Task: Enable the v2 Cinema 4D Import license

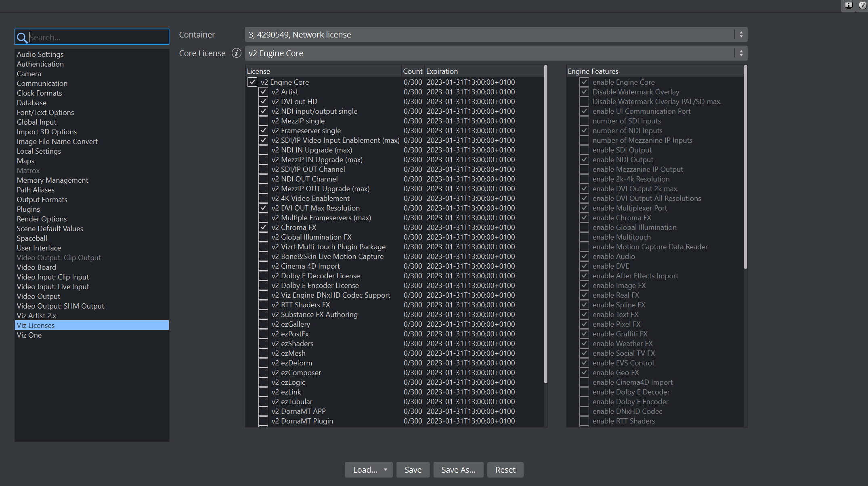Action: pos(263,266)
